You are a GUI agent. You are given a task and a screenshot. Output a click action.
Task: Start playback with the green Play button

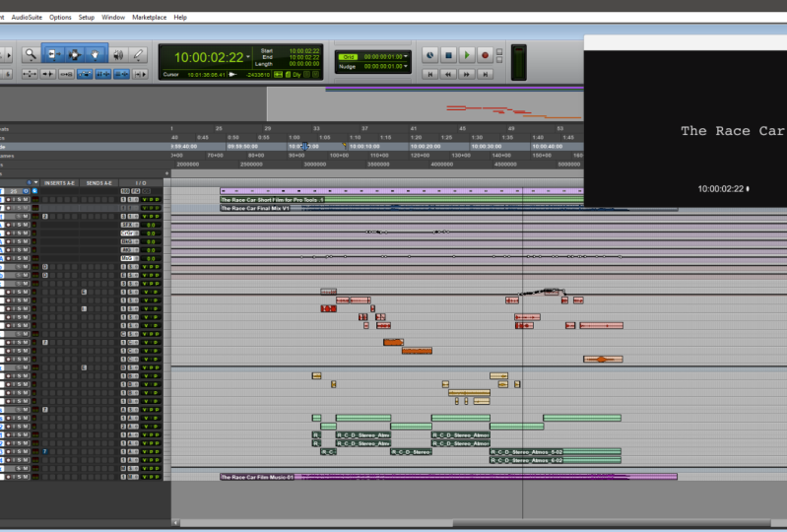(467, 55)
